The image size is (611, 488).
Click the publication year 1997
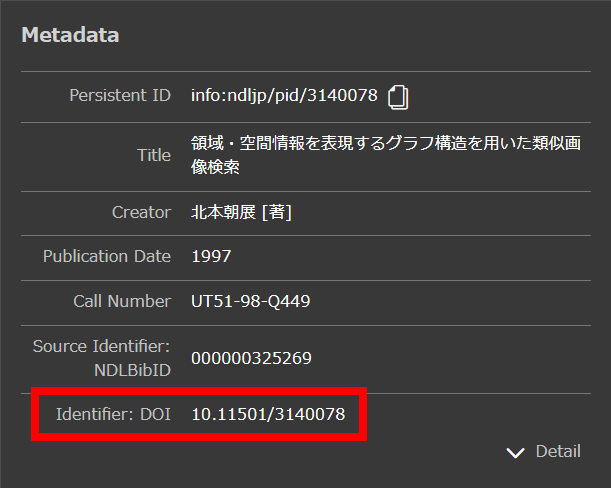(x=211, y=256)
